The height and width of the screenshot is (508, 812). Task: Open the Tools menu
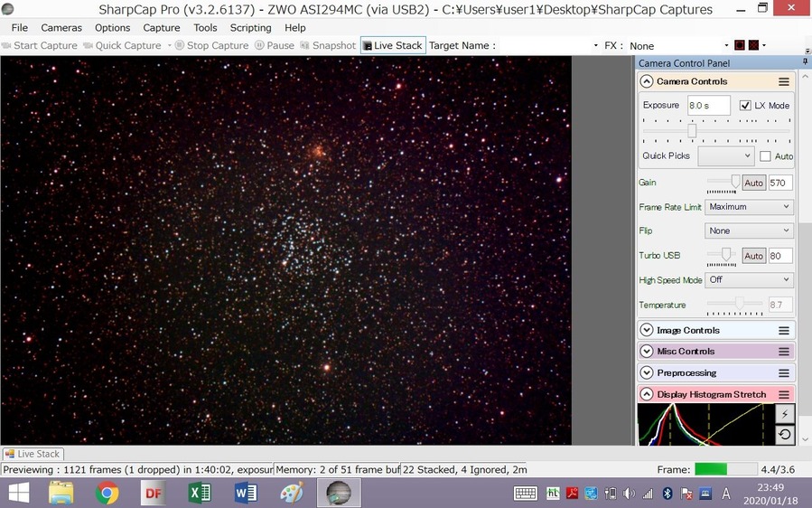[205, 27]
